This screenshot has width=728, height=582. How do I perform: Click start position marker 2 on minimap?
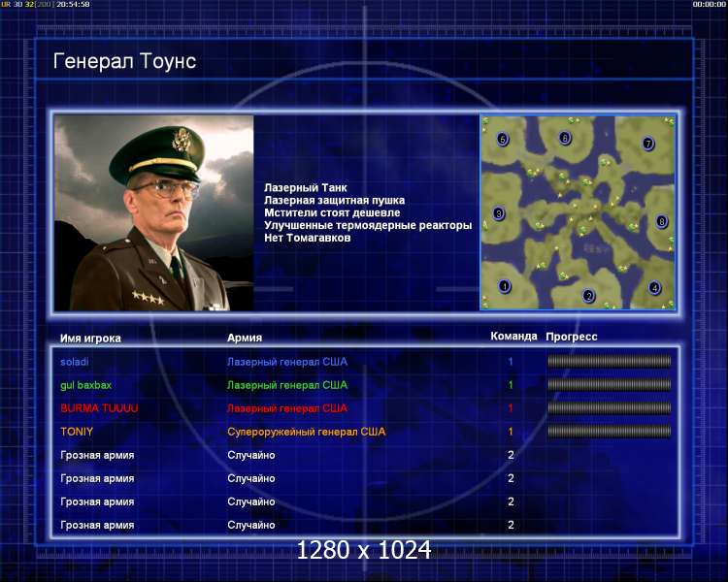coord(589,296)
